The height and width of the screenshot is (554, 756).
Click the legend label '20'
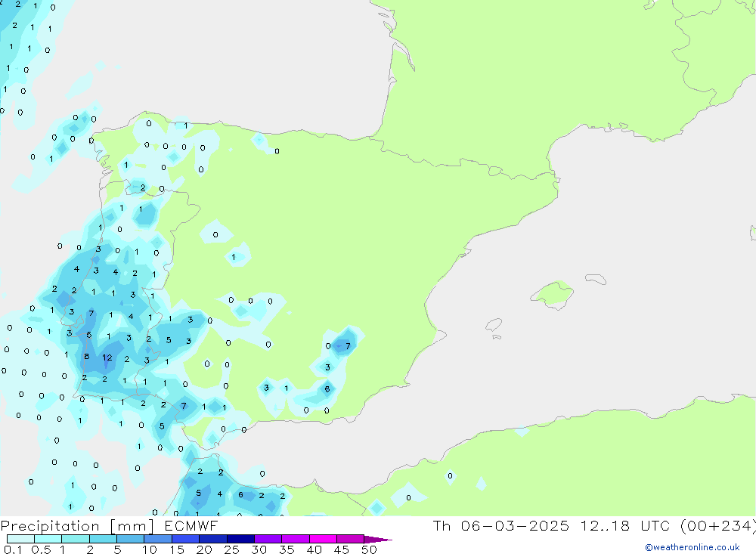click(x=204, y=549)
